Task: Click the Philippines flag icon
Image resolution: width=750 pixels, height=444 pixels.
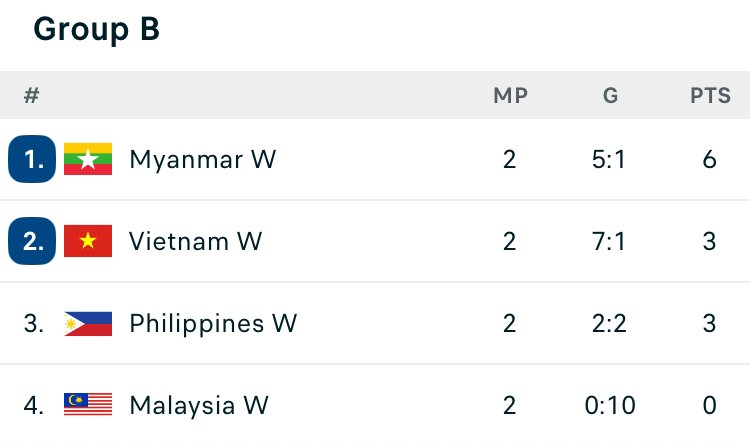Action: tap(87, 323)
